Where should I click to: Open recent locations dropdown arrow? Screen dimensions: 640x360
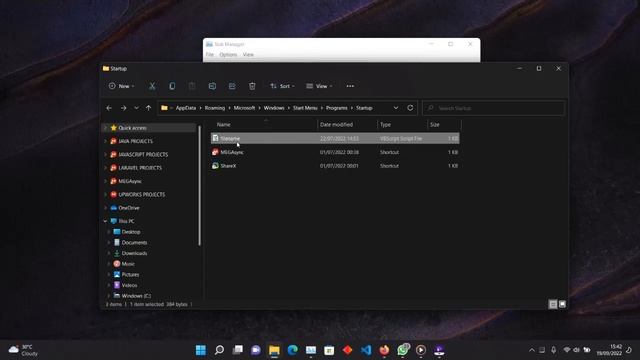tap(136, 108)
